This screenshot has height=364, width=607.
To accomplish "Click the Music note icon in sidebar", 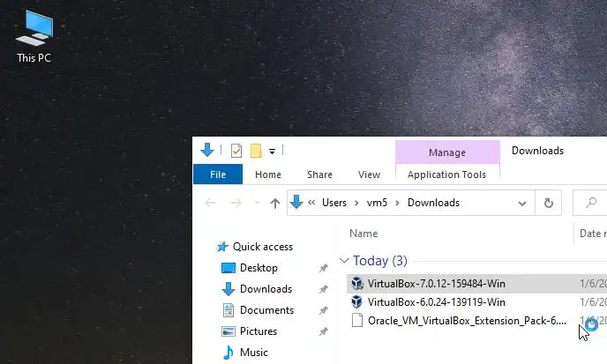I will (229, 353).
